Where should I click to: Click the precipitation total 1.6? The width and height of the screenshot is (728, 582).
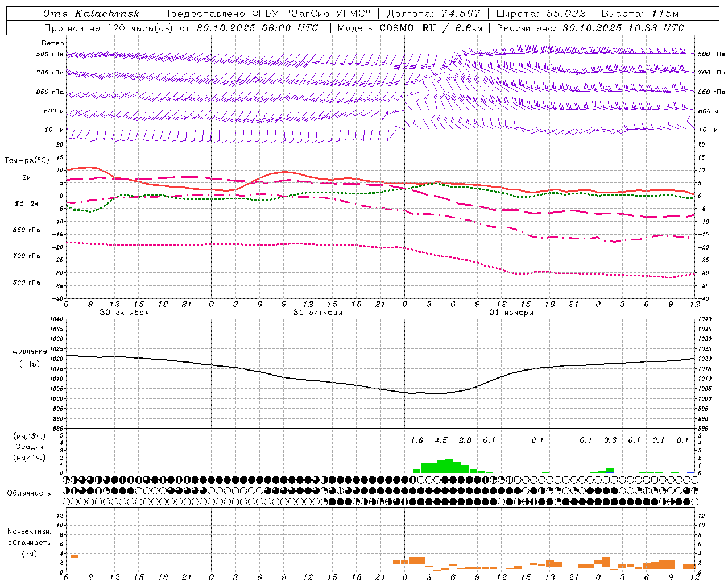click(417, 440)
